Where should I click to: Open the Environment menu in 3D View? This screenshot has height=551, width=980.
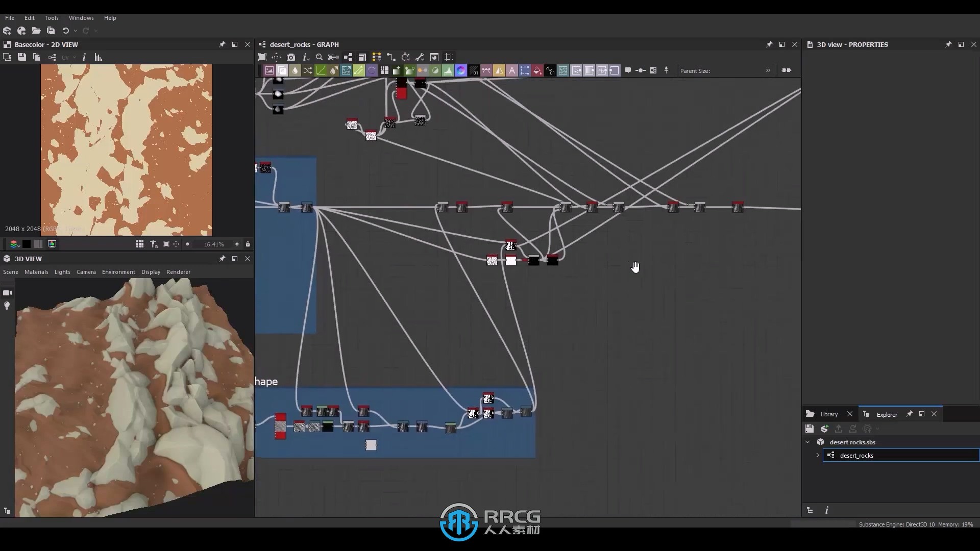(118, 272)
